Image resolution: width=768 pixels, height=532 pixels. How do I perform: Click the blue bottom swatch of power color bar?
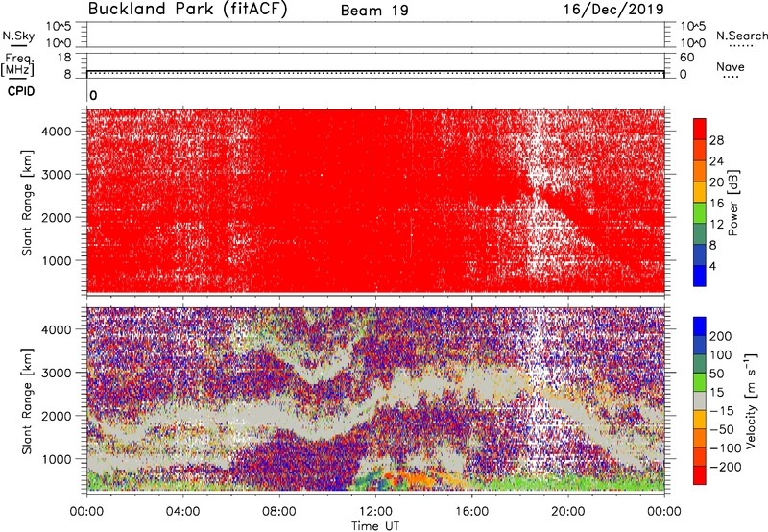[x=700, y=276]
